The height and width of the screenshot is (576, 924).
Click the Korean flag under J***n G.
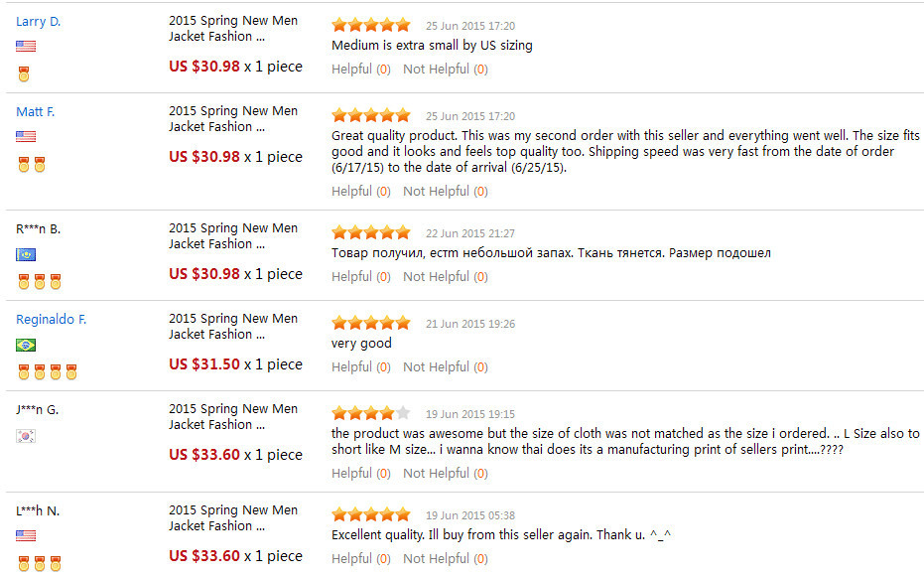point(26,435)
